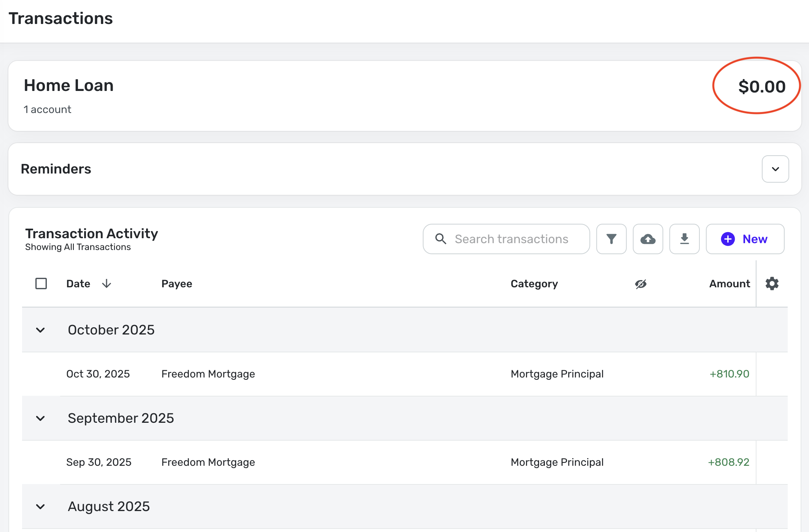Click the download transactions icon

coord(684,239)
